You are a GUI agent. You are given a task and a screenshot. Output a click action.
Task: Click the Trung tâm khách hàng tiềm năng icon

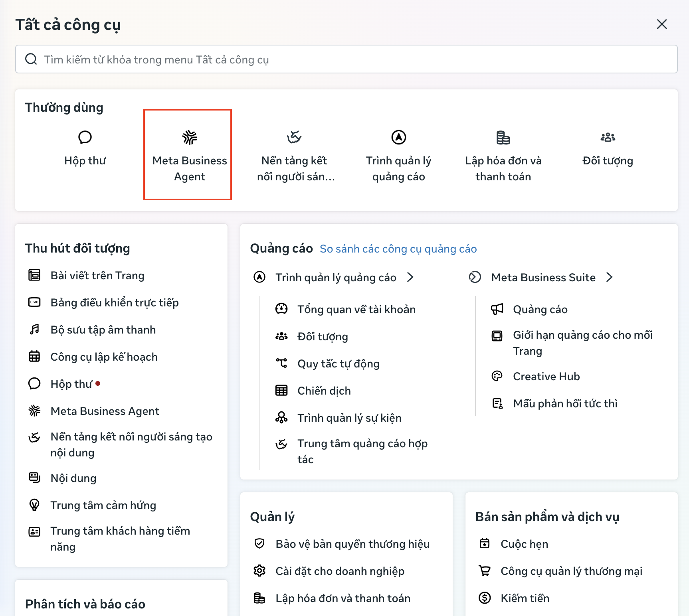[34, 532]
